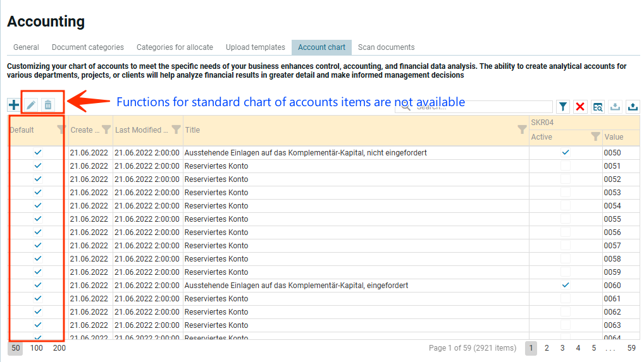Open the Default column filter dropdown
Image resolution: width=644 pixels, height=362 pixels.
[x=61, y=130]
